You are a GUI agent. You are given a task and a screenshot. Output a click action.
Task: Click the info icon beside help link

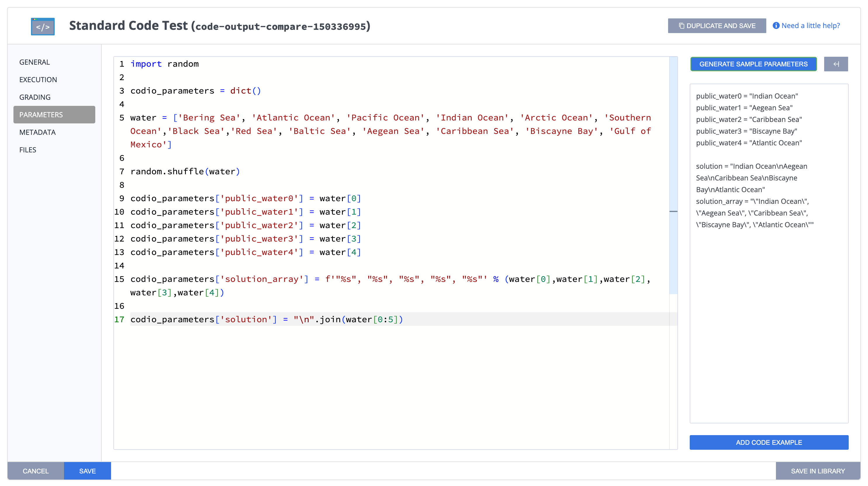(776, 26)
